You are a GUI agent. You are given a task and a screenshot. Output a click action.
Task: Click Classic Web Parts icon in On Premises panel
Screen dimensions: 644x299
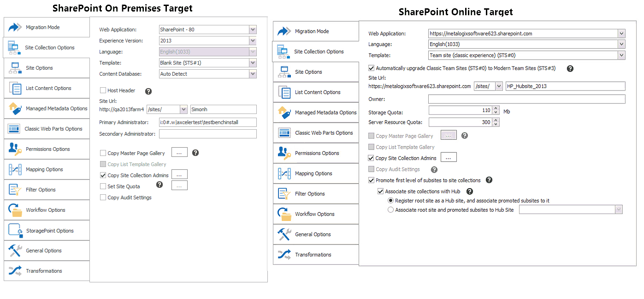(x=14, y=129)
